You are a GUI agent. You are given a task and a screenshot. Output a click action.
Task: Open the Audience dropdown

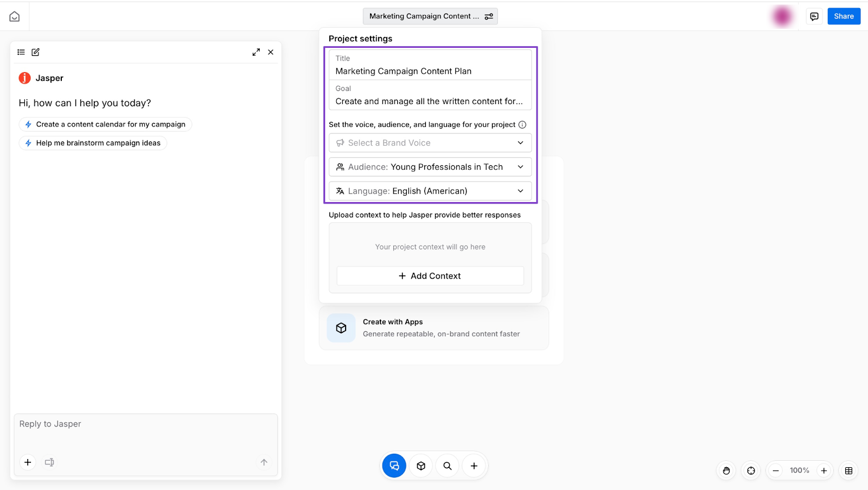pyautogui.click(x=430, y=167)
